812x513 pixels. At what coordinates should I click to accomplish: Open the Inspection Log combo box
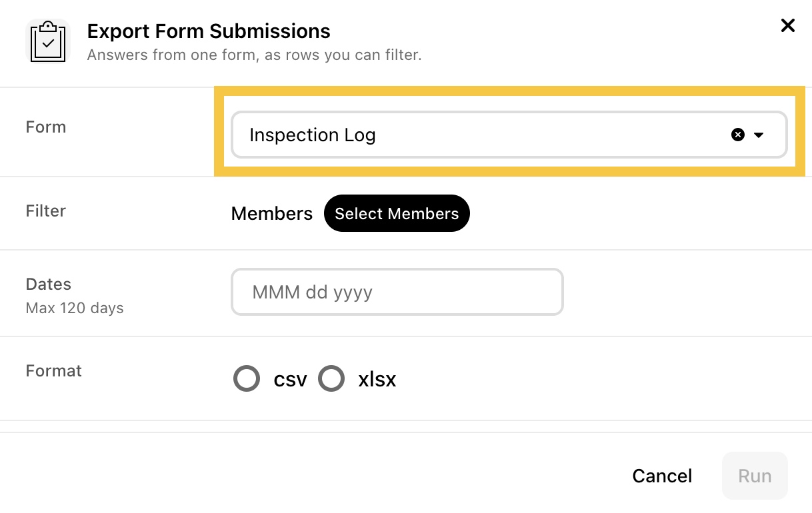[509, 135]
